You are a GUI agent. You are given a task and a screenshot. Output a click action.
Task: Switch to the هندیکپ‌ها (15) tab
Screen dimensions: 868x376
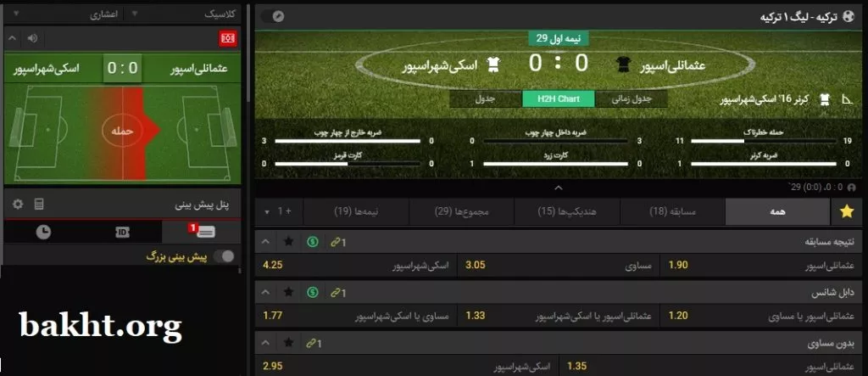pyautogui.click(x=567, y=211)
